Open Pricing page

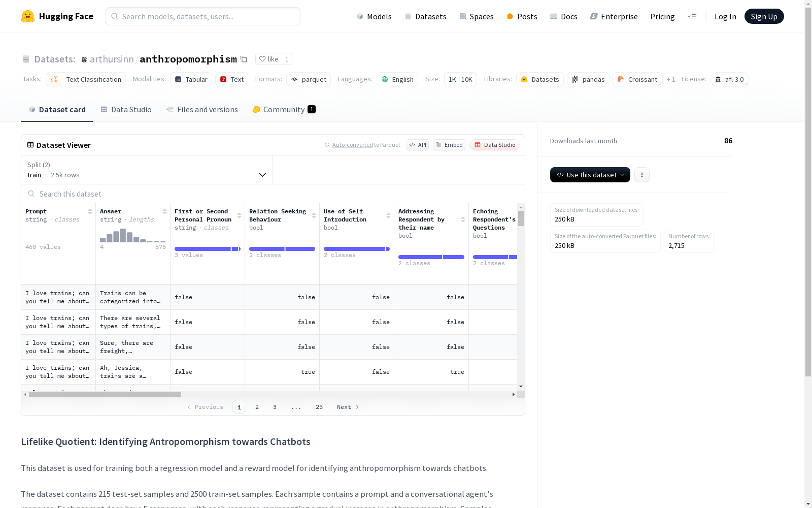tap(662, 16)
